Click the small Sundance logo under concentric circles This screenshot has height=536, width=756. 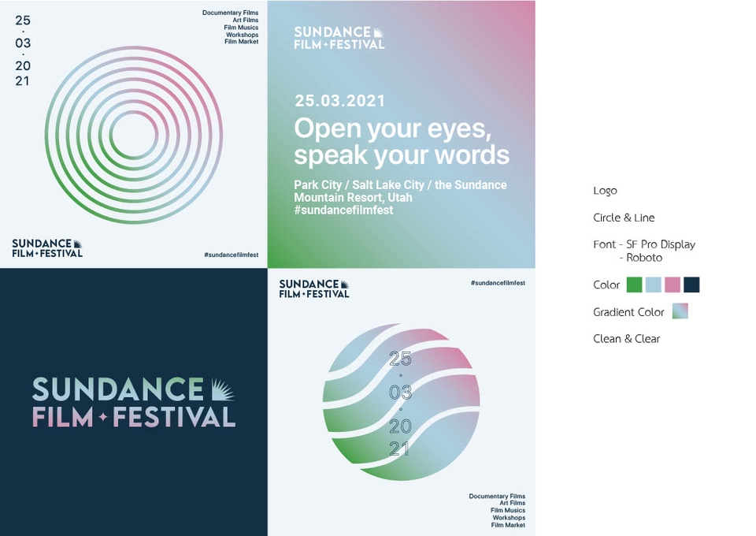click(x=47, y=248)
